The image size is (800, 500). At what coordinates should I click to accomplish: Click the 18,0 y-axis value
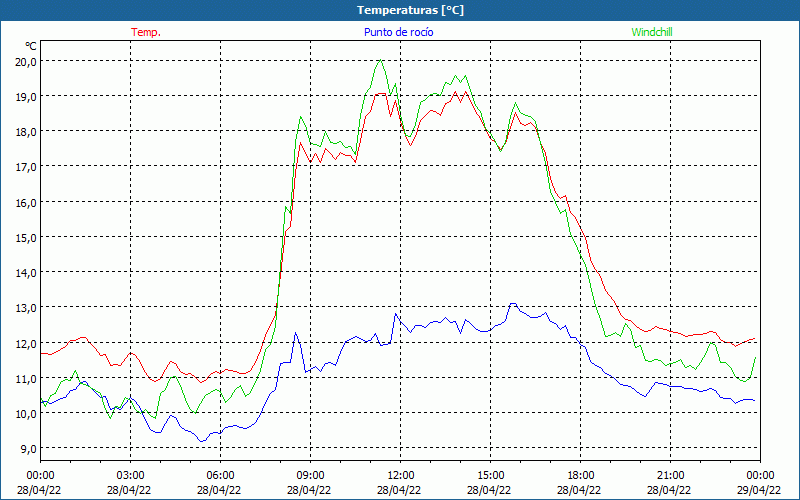(26, 132)
